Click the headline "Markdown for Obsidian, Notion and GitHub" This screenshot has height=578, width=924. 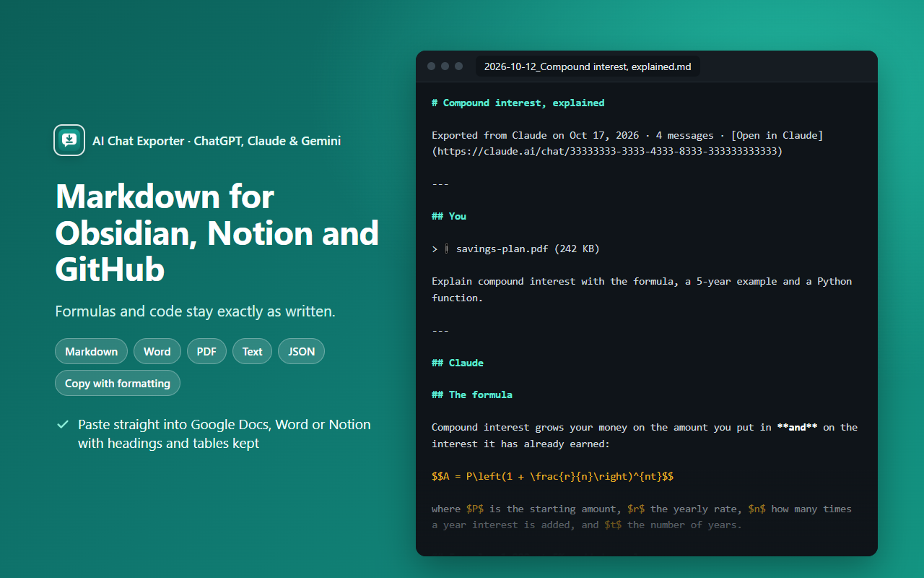[217, 233]
